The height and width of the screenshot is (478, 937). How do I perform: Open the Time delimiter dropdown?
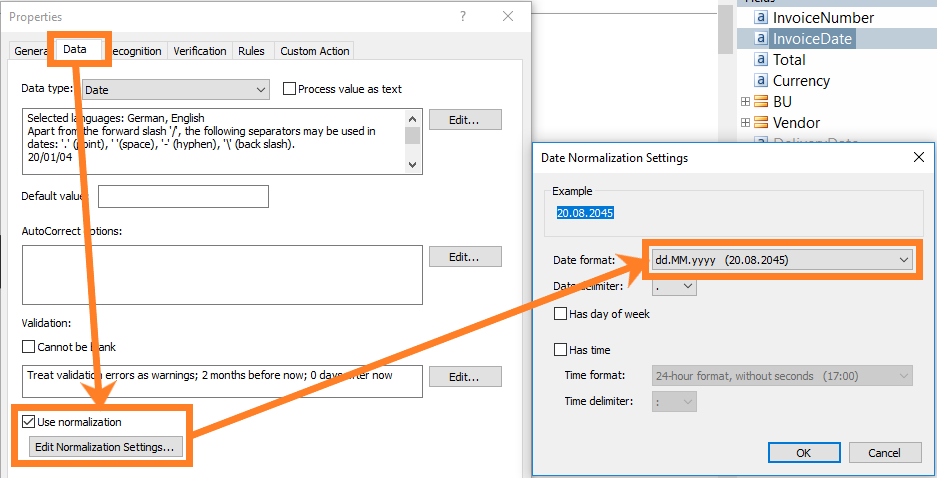(674, 402)
